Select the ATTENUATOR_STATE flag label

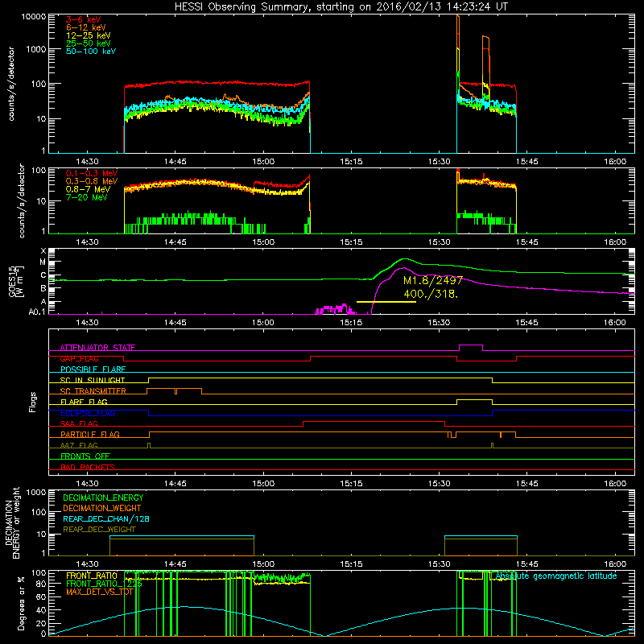pos(97,348)
